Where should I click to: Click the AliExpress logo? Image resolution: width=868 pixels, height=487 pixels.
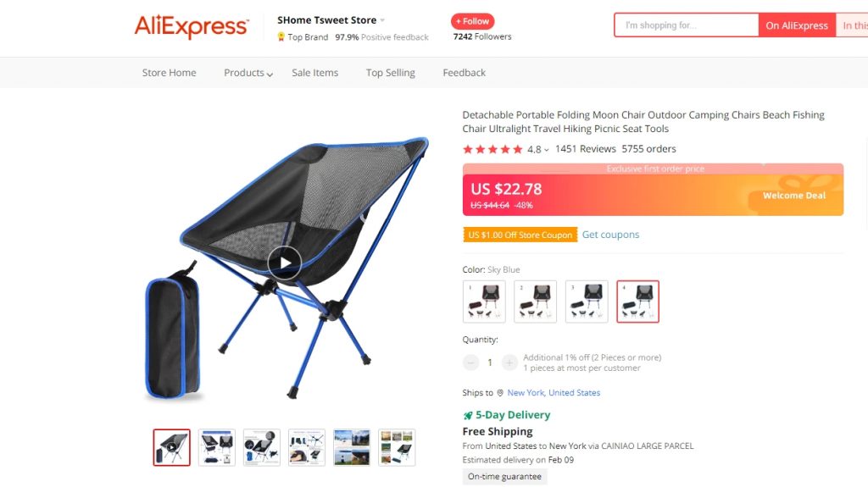point(192,26)
